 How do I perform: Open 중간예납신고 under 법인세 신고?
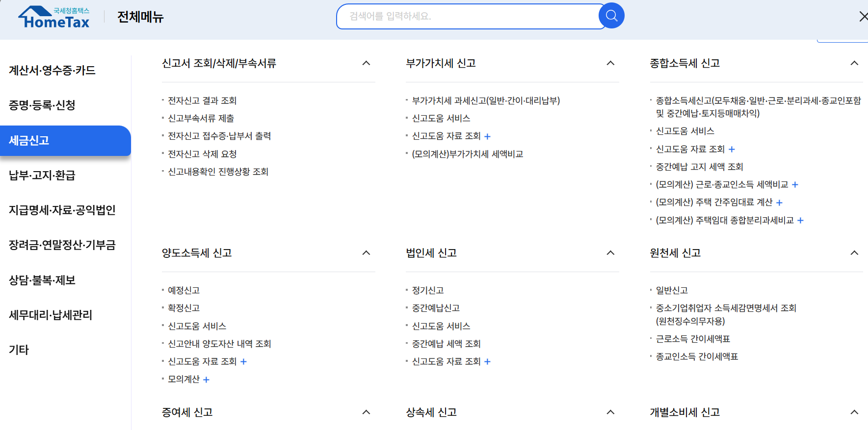(x=436, y=308)
